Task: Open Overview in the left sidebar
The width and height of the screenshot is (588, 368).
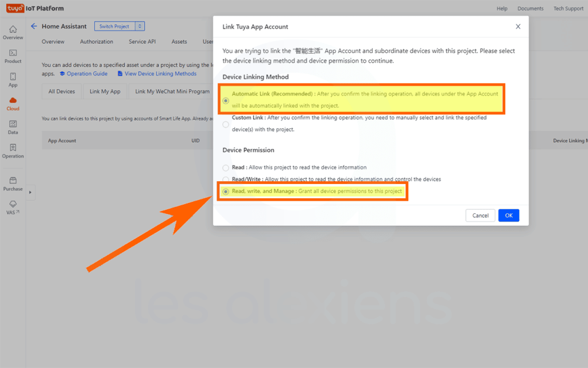Action: point(13,33)
